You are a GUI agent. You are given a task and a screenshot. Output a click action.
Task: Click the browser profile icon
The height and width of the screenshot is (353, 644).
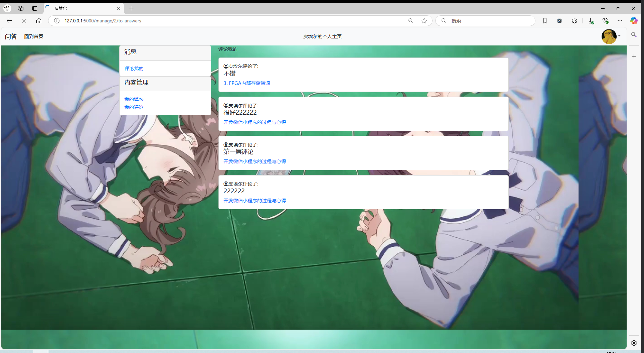(x=7, y=8)
